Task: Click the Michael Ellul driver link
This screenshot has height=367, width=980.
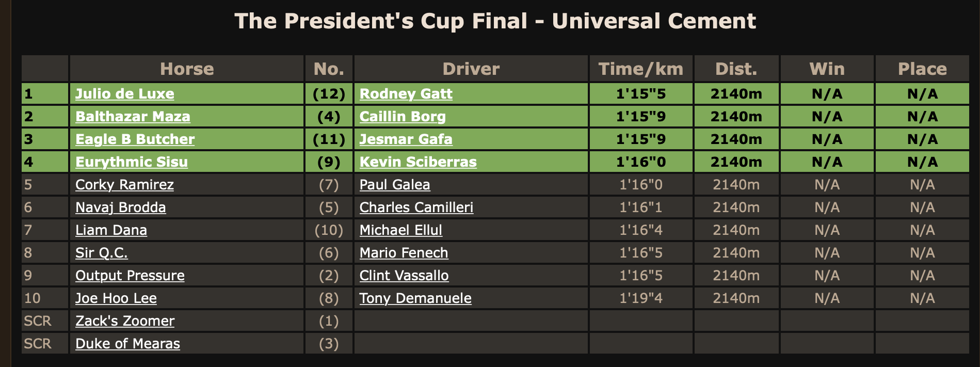Action: point(401,230)
